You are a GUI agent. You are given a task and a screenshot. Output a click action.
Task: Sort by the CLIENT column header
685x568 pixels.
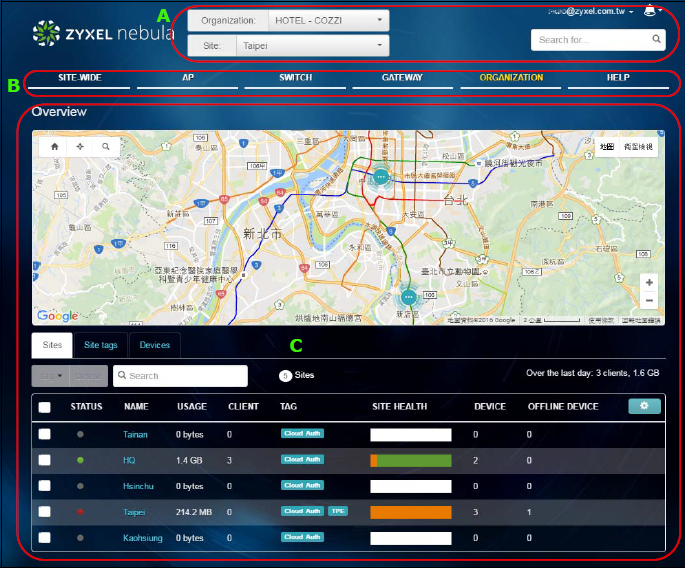(243, 407)
